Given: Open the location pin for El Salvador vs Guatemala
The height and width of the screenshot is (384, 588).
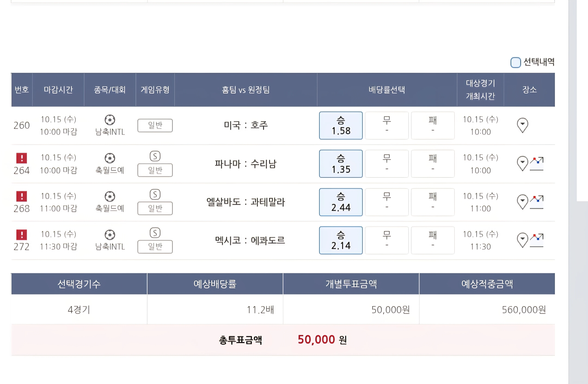Looking at the screenshot, I should (x=522, y=201).
